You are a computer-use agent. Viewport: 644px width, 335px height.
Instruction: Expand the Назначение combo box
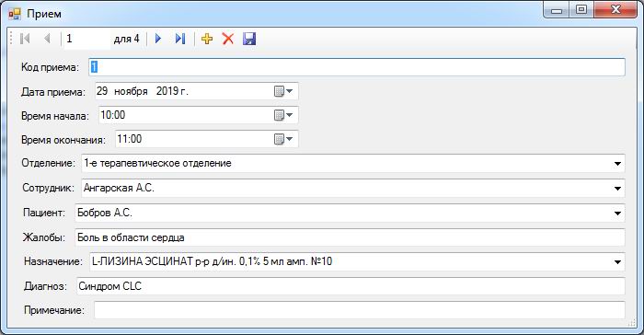pyautogui.click(x=617, y=262)
